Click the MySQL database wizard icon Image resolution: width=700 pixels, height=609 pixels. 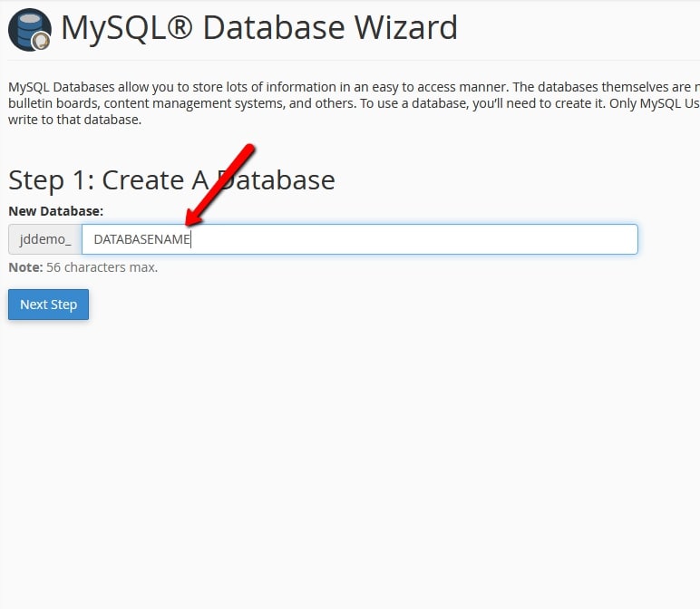pyautogui.click(x=29, y=29)
